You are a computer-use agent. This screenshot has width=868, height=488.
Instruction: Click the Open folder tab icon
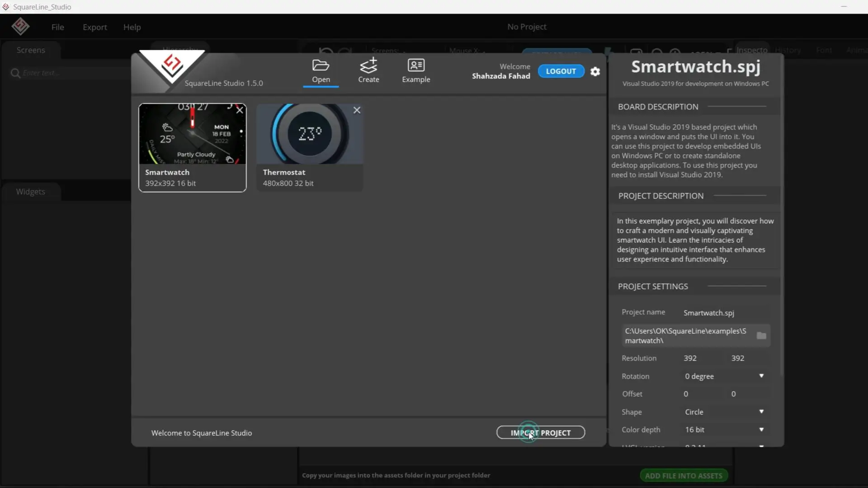(321, 66)
